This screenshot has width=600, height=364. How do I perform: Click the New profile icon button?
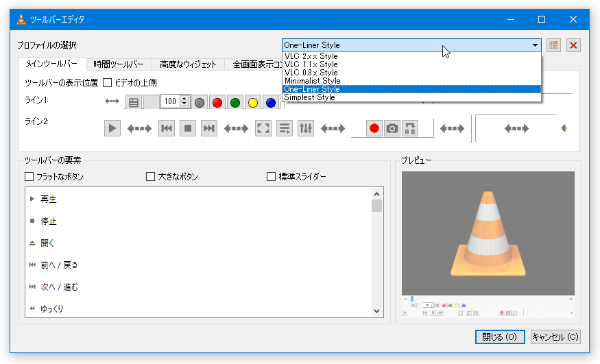pos(553,45)
